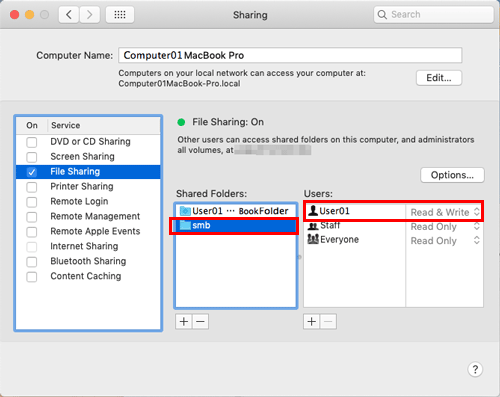Remove selected shared folder with minus button
500x397 pixels.
pyautogui.click(x=200, y=322)
